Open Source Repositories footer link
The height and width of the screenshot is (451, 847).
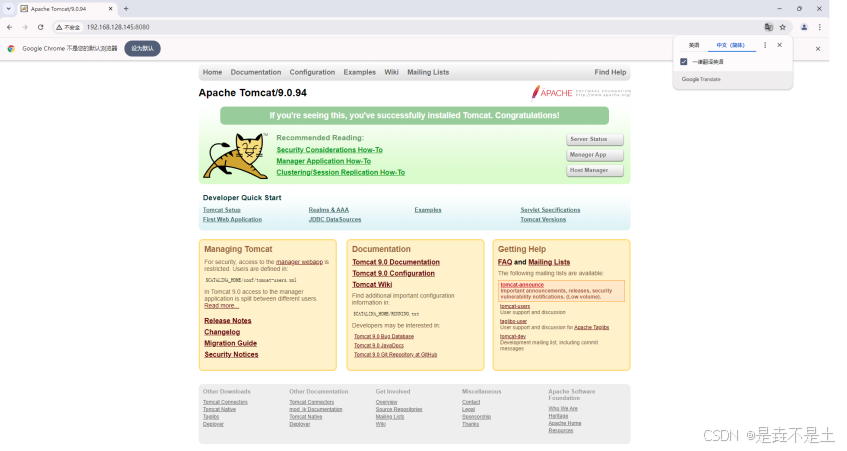[399, 410]
